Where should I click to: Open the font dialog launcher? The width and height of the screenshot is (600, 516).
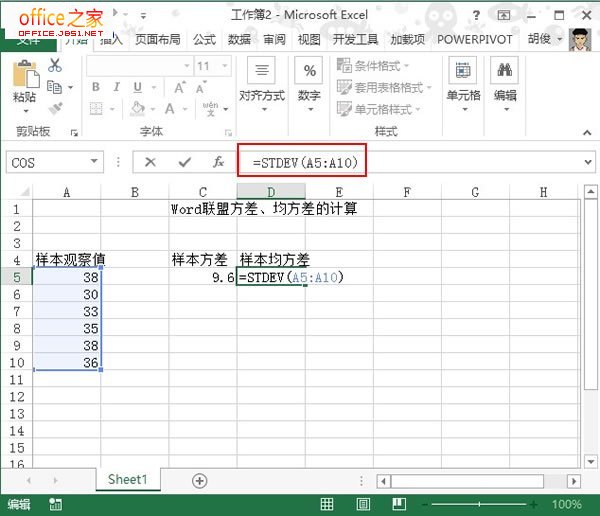pyautogui.click(x=228, y=133)
